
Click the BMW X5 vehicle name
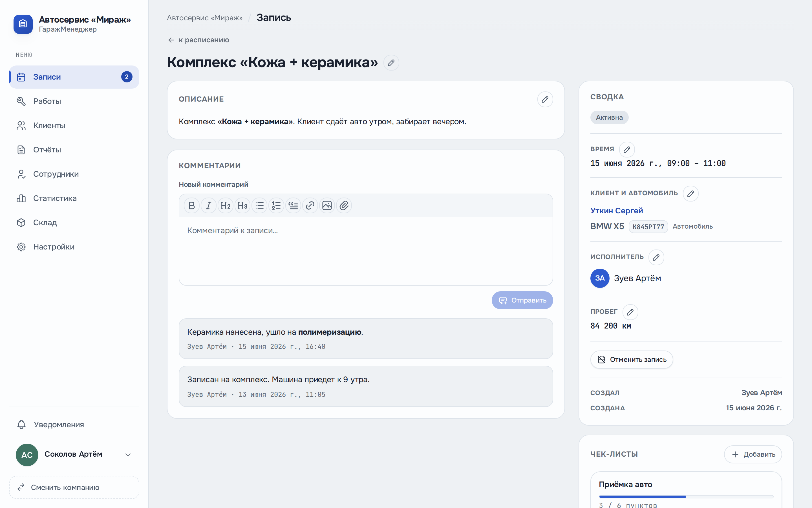(x=607, y=226)
